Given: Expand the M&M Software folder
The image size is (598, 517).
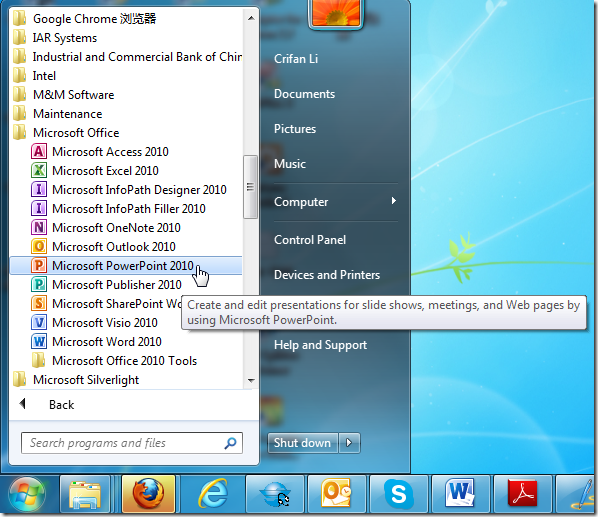Looking at the screenshot, I should pos(126,95).
